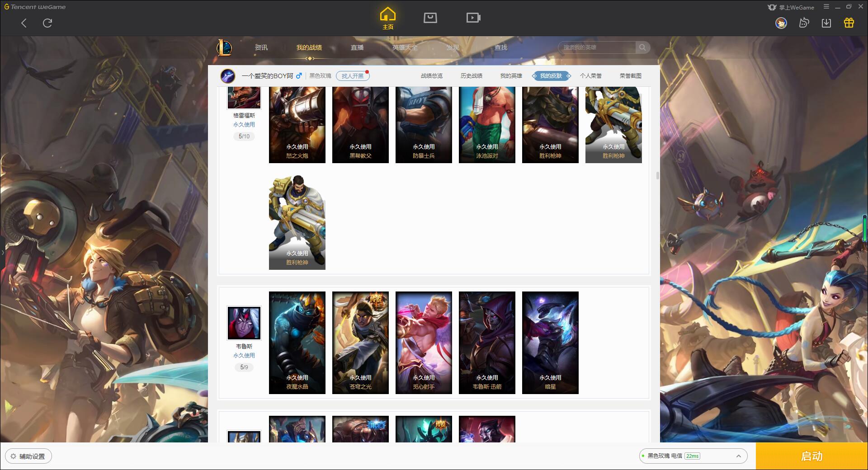
Task: Switch to the 英雄大全 tab
Action: tap(405, 47)
